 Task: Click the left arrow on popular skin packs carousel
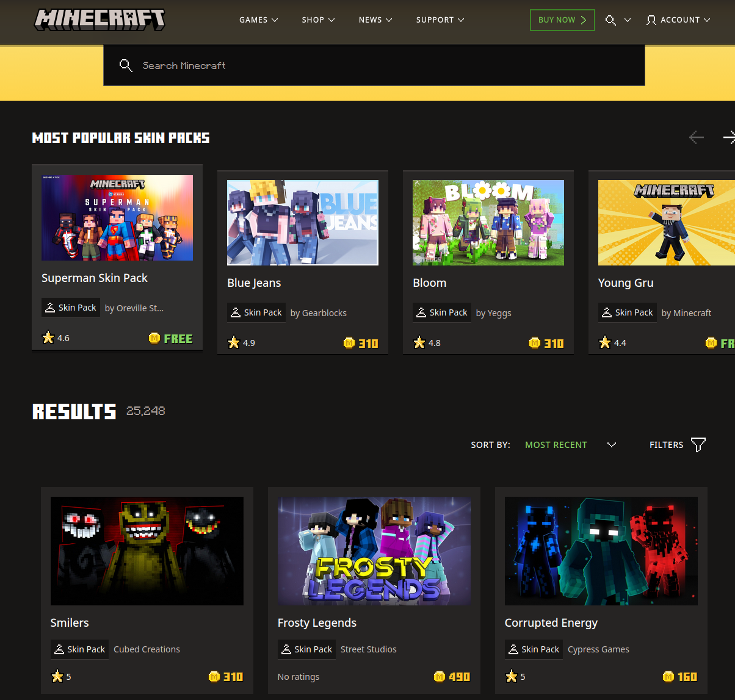696,137
